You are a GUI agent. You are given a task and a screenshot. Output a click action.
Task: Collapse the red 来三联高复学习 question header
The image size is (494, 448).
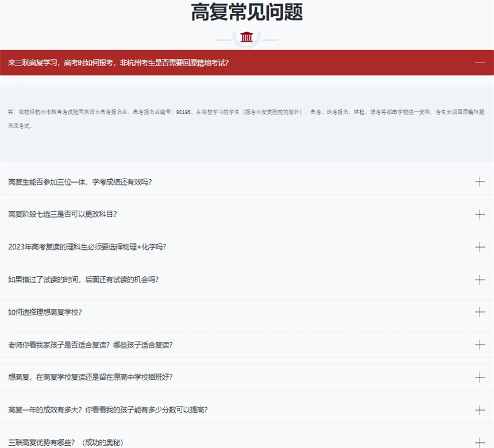coord(118,63)
